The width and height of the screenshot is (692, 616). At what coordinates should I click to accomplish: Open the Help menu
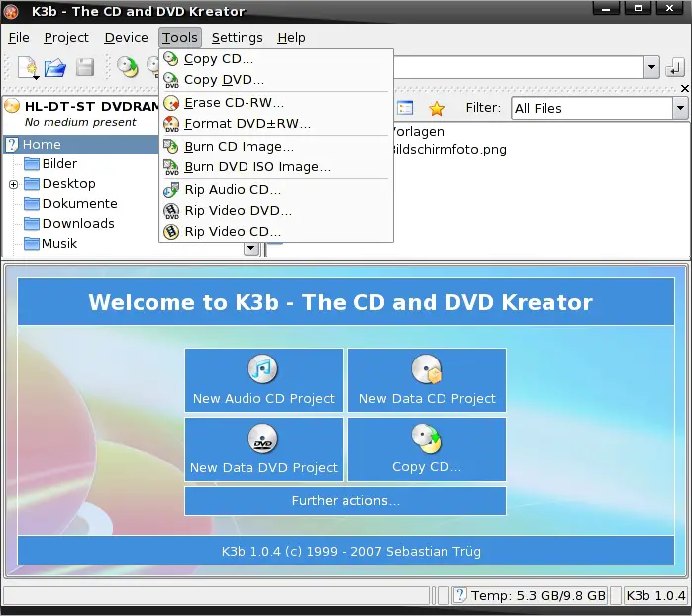[x=291, y=38]
